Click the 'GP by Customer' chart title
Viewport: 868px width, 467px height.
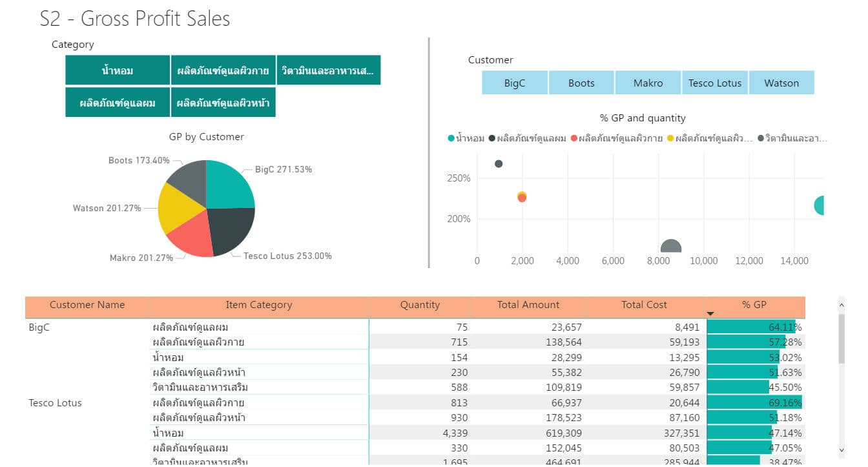[x=207, y=137]
